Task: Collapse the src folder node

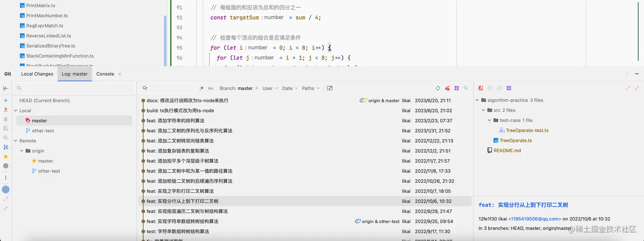Action: 483,110
